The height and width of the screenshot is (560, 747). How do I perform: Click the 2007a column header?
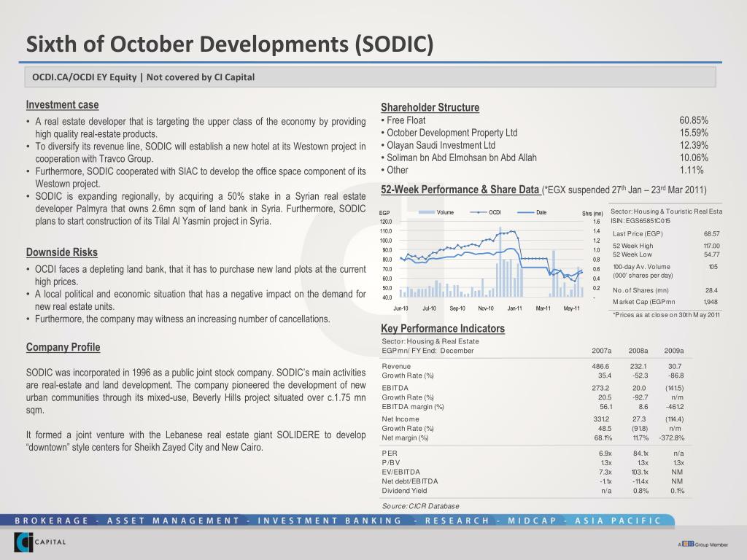click(x=602, y=351)
